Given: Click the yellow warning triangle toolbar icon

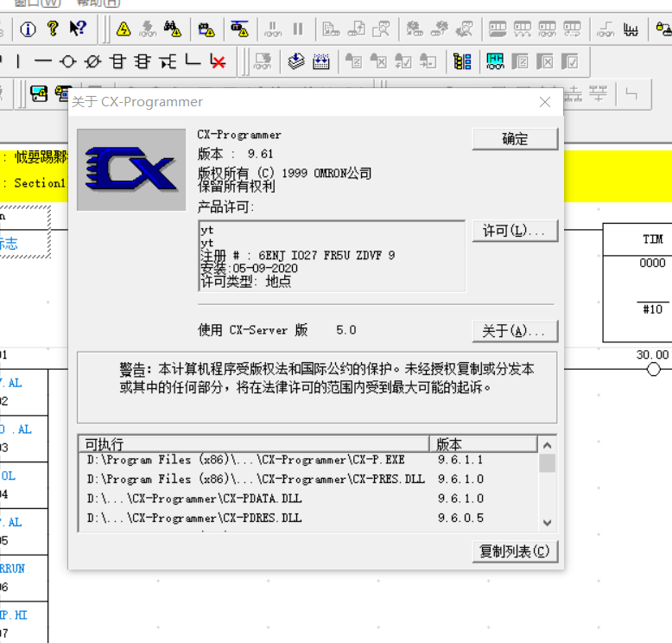Looking at the screenshot, I should 124,29.
